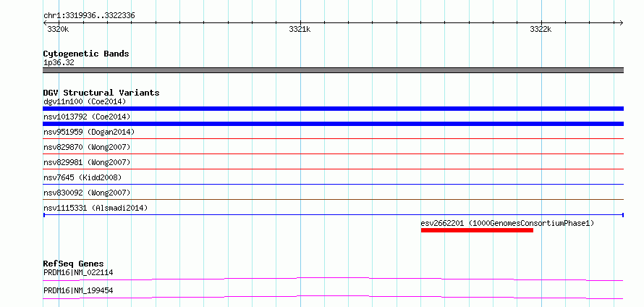Click the PRDM16|NM_199454 gene label
Viewport: 644px width, 307px height.
click(78, 290)
